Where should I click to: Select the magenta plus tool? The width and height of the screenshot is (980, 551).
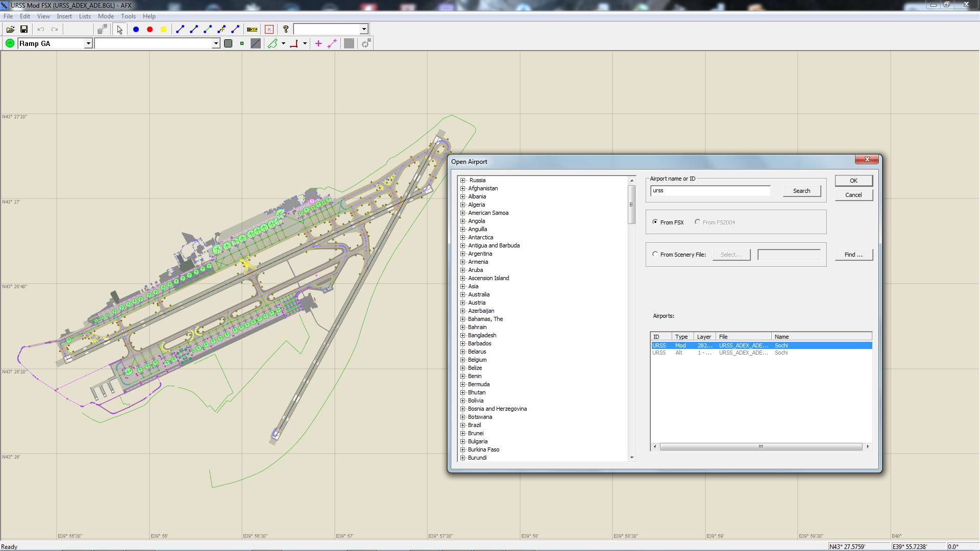[318, 43]
